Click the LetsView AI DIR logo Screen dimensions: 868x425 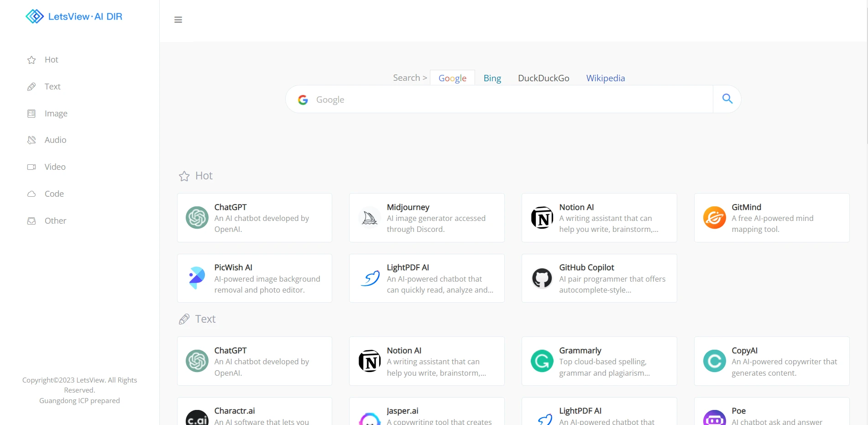74,16
